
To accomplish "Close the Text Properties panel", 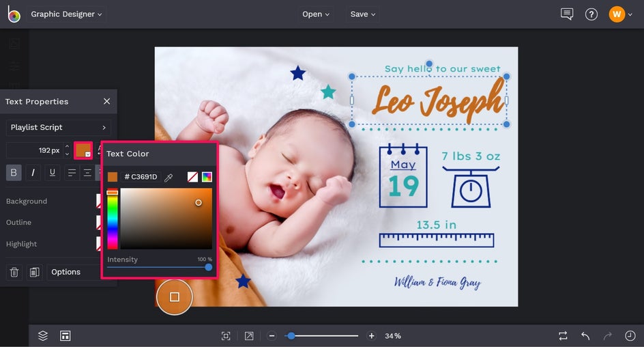I will click(107, 101).
